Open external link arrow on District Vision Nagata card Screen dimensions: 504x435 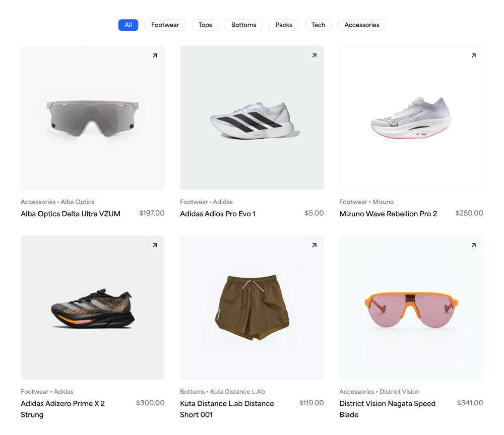[x=473, y=245]
